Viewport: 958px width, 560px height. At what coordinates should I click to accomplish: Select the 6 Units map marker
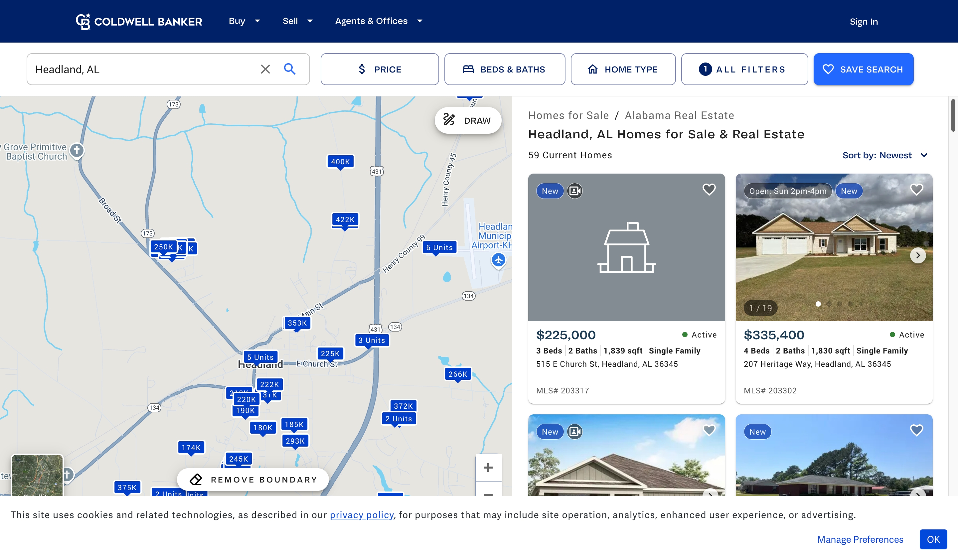pyautogui.click(x=439, y=247)
